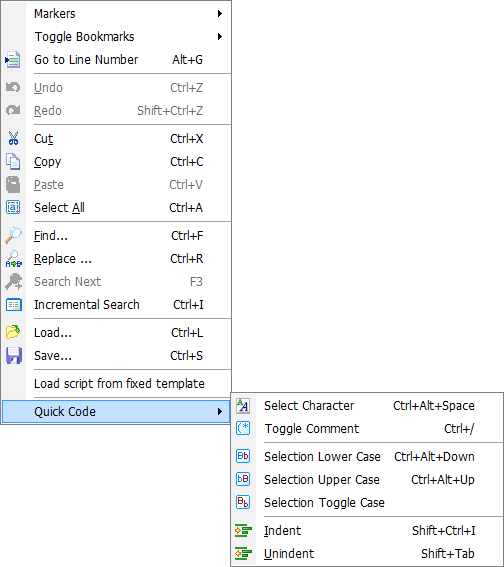Choose Load... from the menu
The width and height of the screenshot is (504, 567).
[x=116, y=332]
